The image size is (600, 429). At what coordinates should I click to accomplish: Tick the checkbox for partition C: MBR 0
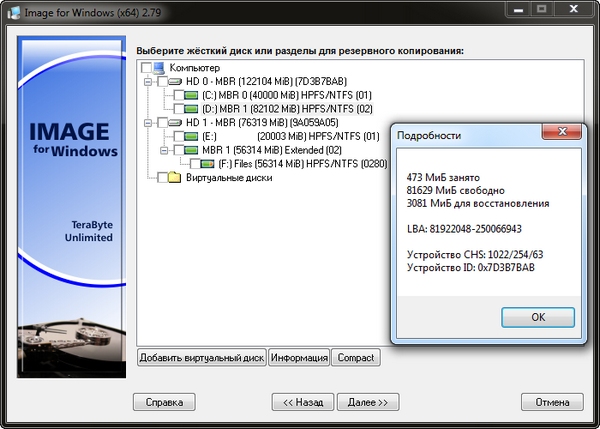[x=177, y=94]
